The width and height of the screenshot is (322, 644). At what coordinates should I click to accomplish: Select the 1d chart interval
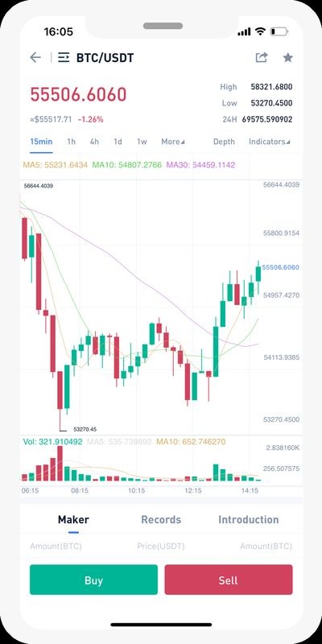(118, 142)
